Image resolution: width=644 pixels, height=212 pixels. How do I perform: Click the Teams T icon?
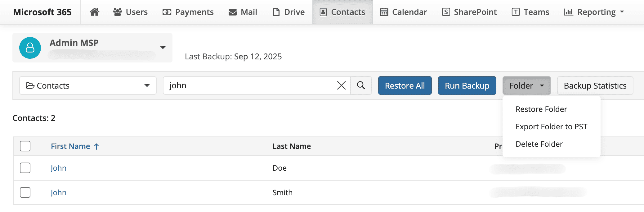pos(516,12)
